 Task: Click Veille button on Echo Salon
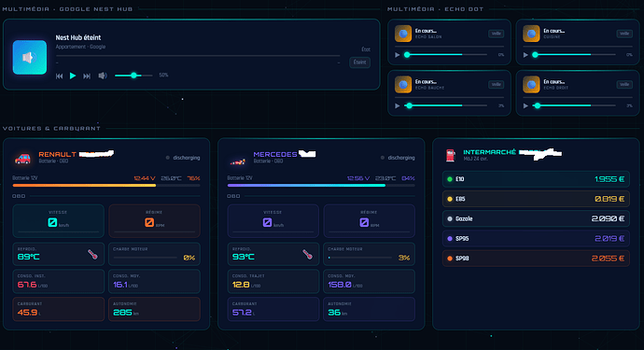[x=497, y=34]
